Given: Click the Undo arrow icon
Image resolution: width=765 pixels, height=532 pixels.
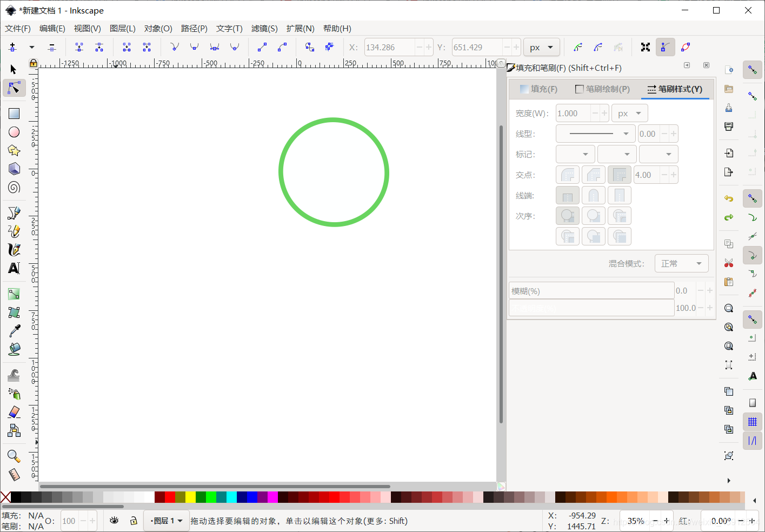Looking at the screenshot, I should point(729,198).
